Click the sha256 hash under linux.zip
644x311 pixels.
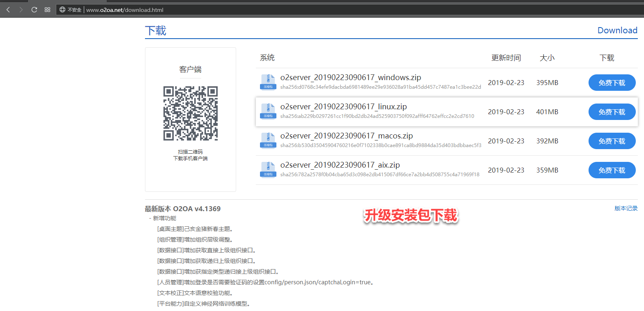[x=377, y=116]
